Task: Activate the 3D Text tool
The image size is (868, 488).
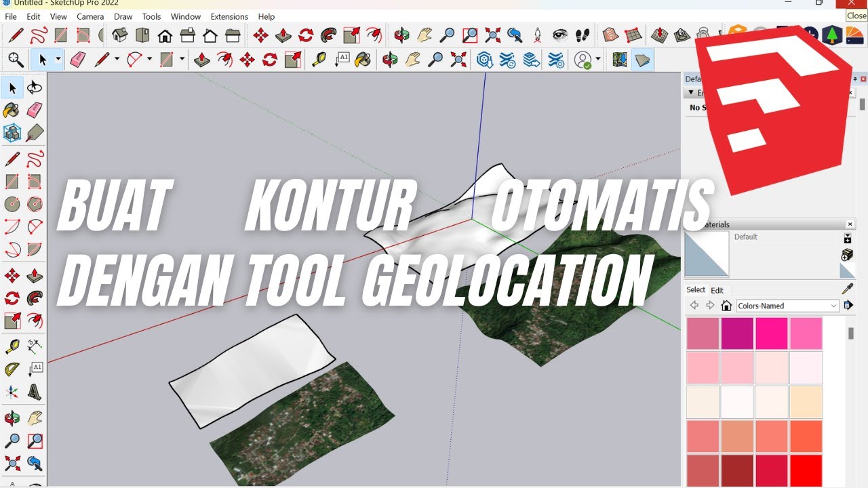Action: pyautogui.click(x=35, y=392)
